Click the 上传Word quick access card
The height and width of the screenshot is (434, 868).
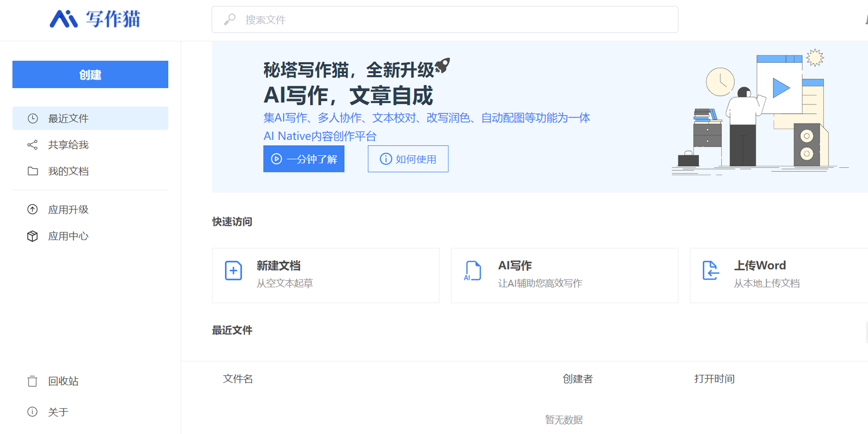click(x=779, y=276)
